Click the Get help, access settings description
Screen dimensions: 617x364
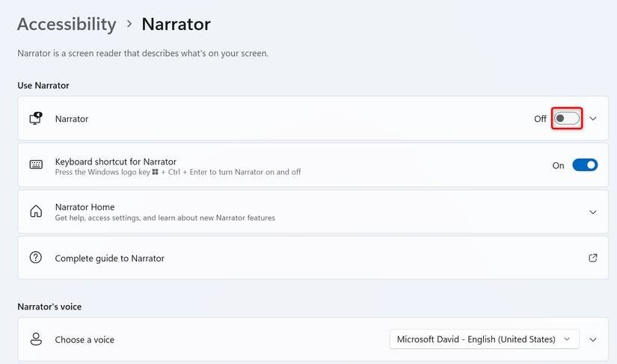[165, 218]
